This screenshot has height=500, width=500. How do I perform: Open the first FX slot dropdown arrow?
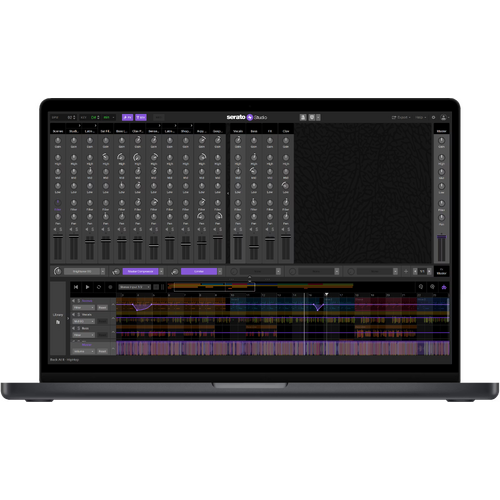(x=103, y=271)
